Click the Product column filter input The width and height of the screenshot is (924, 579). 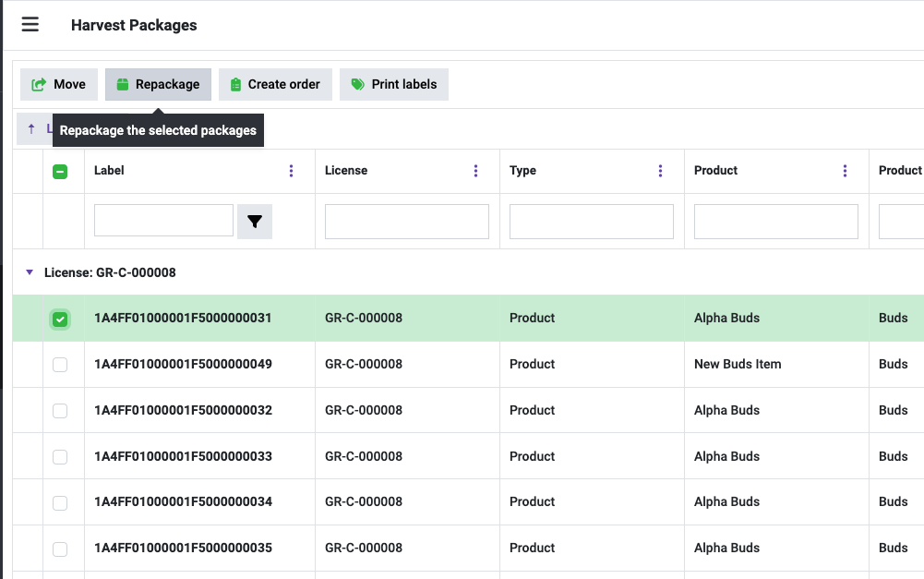coord(776,222)
